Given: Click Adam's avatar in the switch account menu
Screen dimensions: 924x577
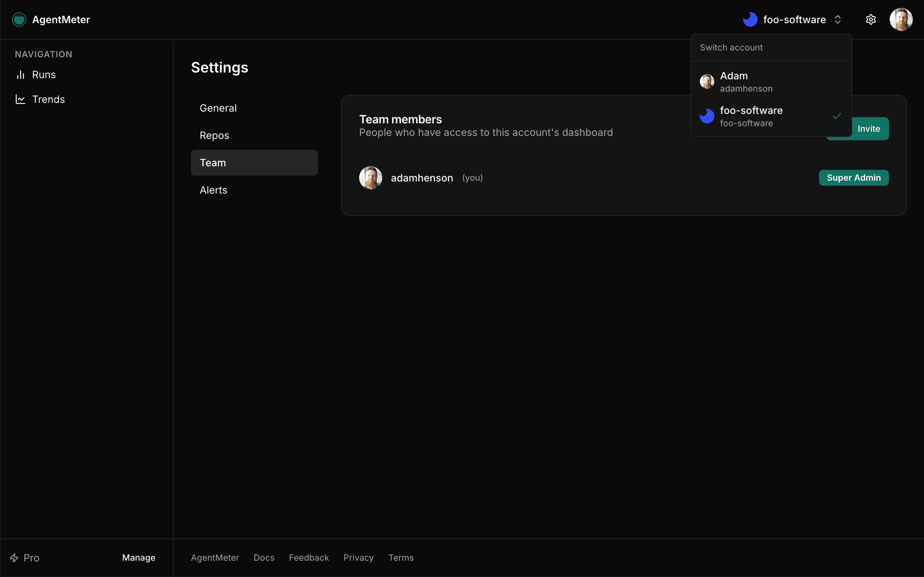Looking at the screenshot, I should [x=707, y=81].
